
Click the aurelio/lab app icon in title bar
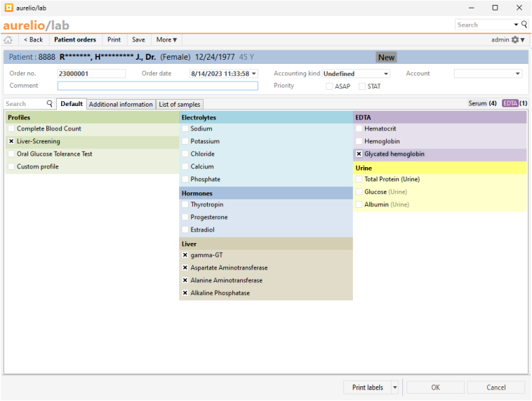point(8,8)
